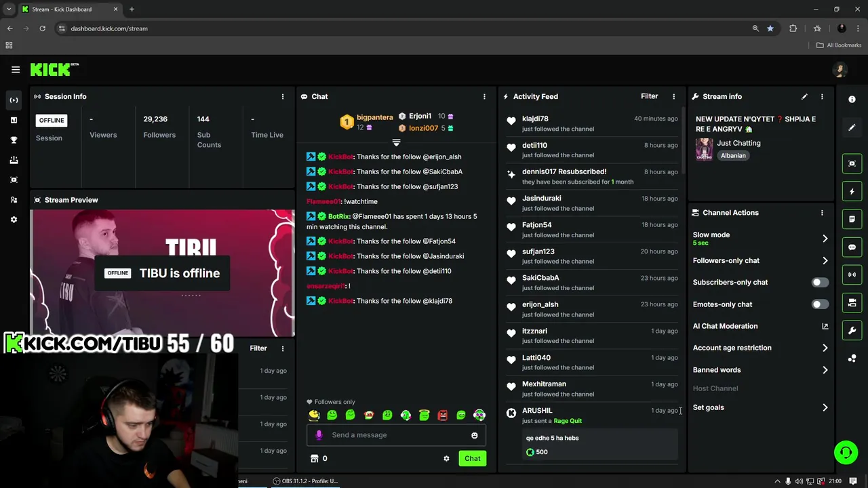Image resolution: width=868 pixels, height=488 pixels.
Task: Open All Bookmarks folder
Action: click(839, 45)
